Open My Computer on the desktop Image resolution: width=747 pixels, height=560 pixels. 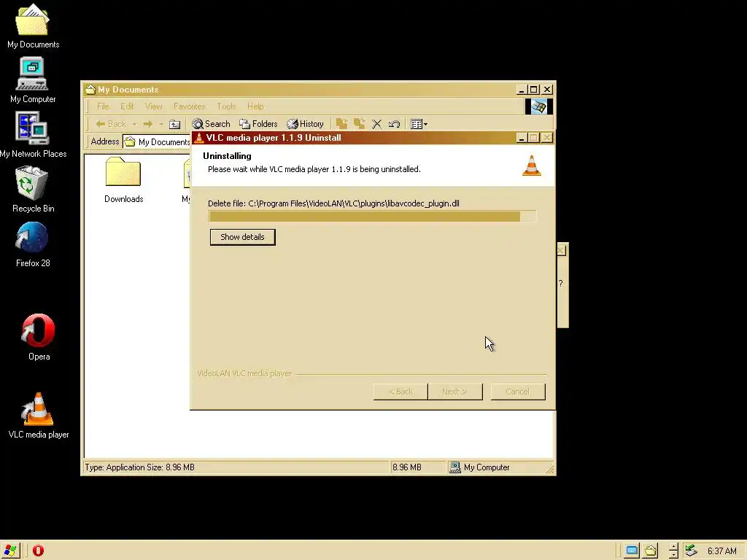tap(32, 80)
